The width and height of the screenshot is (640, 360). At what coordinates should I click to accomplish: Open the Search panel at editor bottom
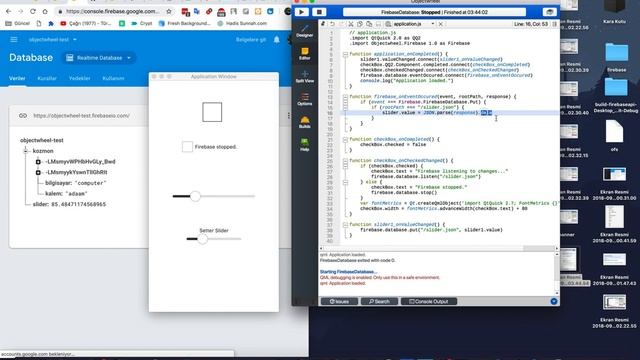click(379, 301)
